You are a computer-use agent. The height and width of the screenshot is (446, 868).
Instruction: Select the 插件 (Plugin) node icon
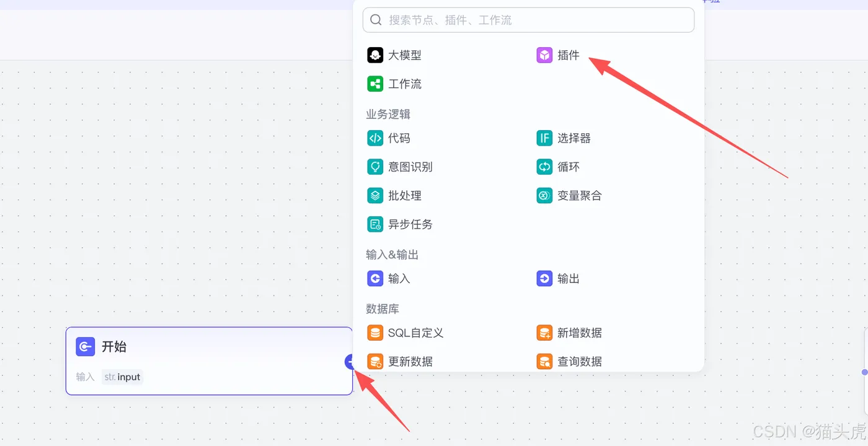tap(544, 55)
